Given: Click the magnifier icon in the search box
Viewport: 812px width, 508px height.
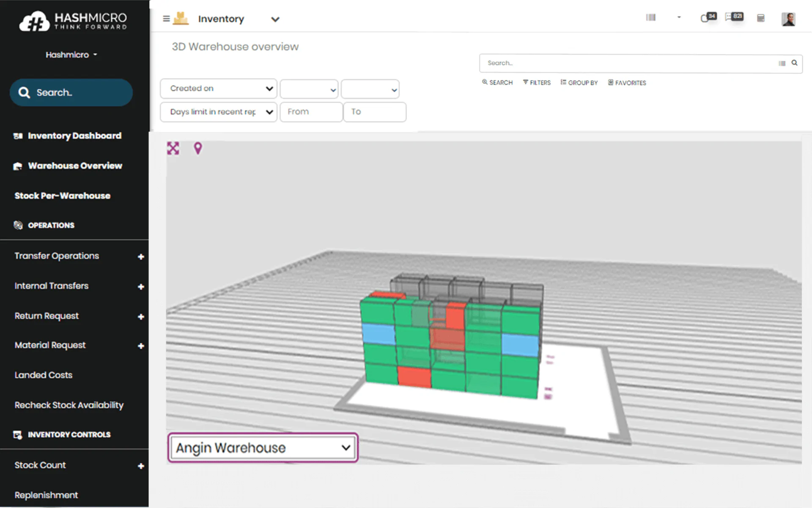Looking at the screenshot, I should click(794, 63).
